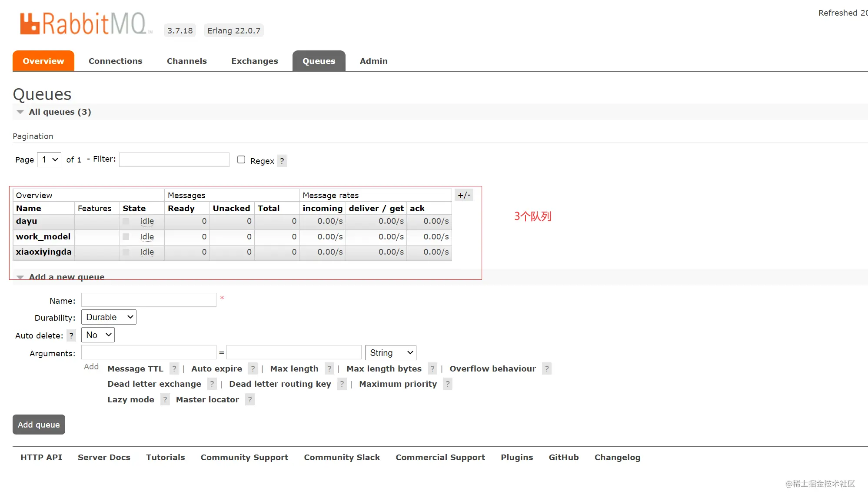Show help for Auto expire
Viewport: 868px width, 501px height.
pyautogui.click(x=253, y=368)
